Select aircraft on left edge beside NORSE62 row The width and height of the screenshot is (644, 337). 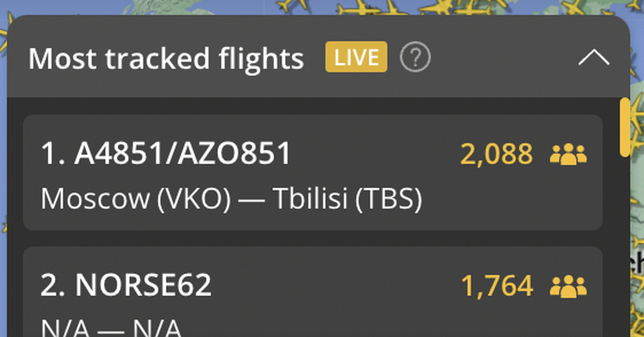[x=3, y=225]
